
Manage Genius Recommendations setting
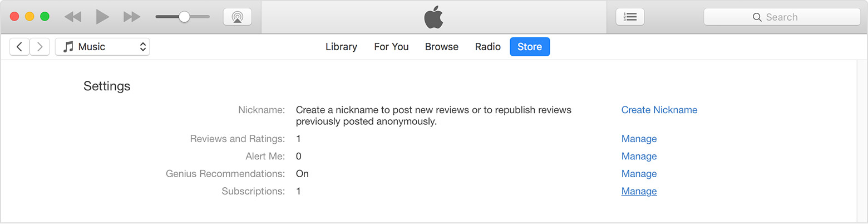(x=639, y=174)
